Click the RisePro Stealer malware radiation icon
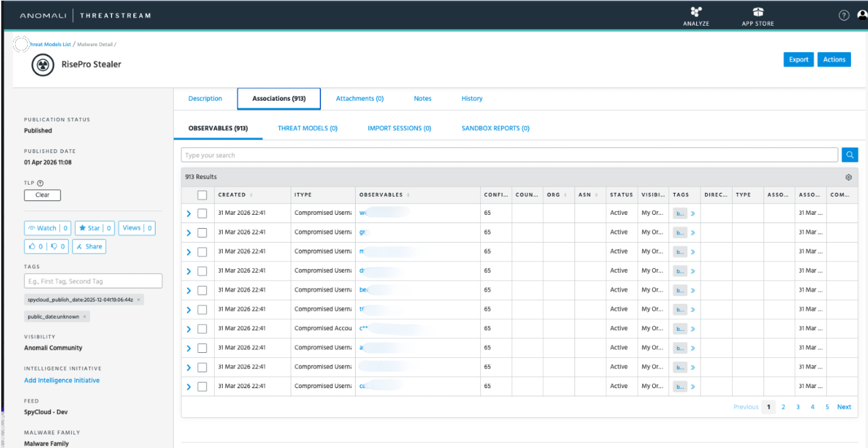Viewport: 868px width, 448px height. (43, 65)
